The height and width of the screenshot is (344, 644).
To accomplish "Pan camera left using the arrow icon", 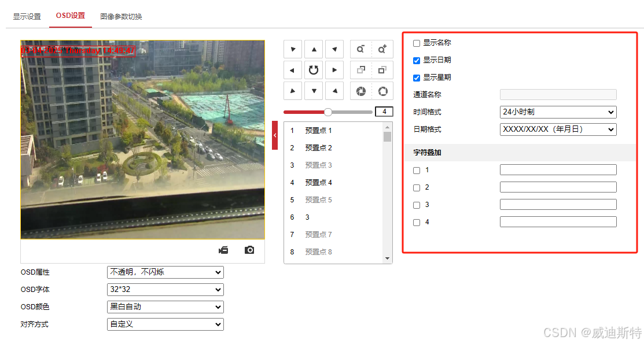I will 292,70.
